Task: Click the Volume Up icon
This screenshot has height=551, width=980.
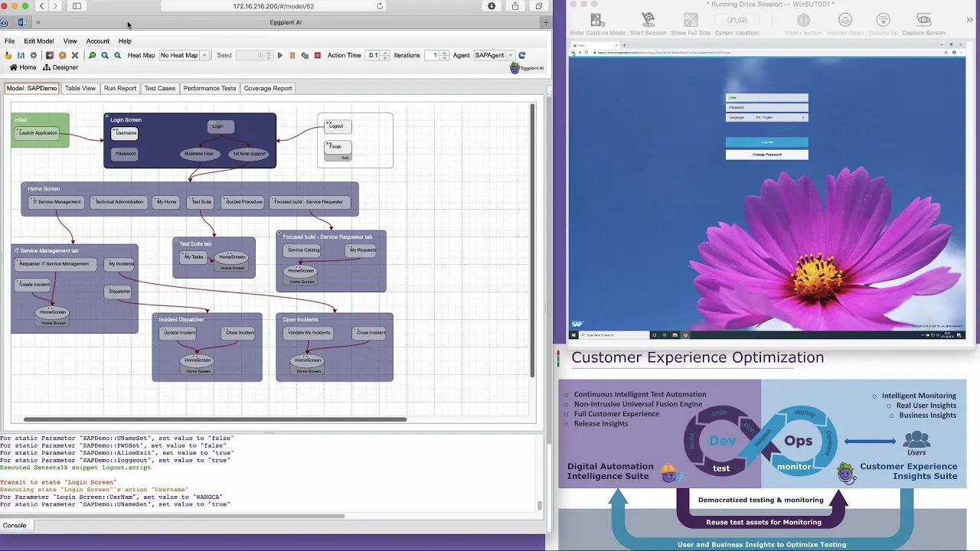Action: 883,21
